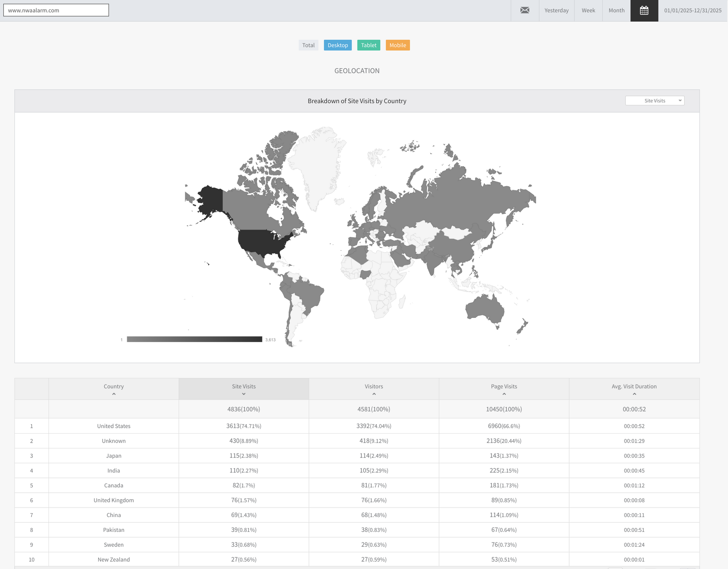
Task: Select the Month time range
Action: click(x=616, y=11)
